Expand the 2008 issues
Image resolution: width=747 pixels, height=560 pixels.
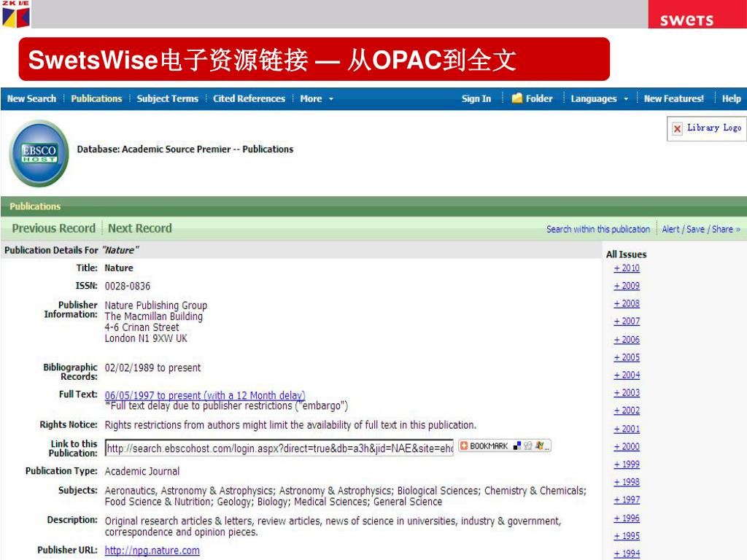click(x=627, y=303)
